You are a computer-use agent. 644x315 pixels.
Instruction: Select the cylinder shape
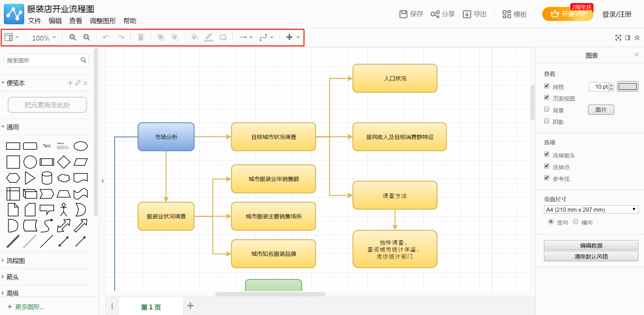pos(47,178)
